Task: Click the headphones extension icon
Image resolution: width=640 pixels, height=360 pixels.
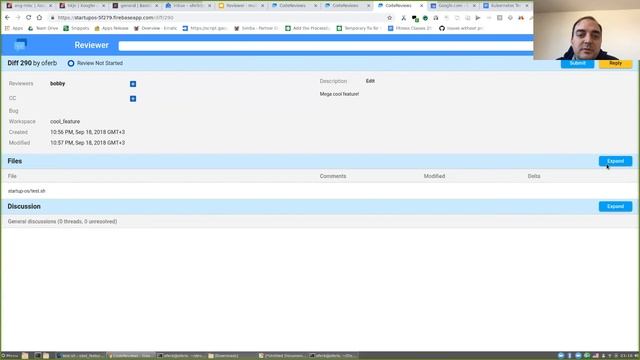Action: pyautogui.click(x=436, y=18)
